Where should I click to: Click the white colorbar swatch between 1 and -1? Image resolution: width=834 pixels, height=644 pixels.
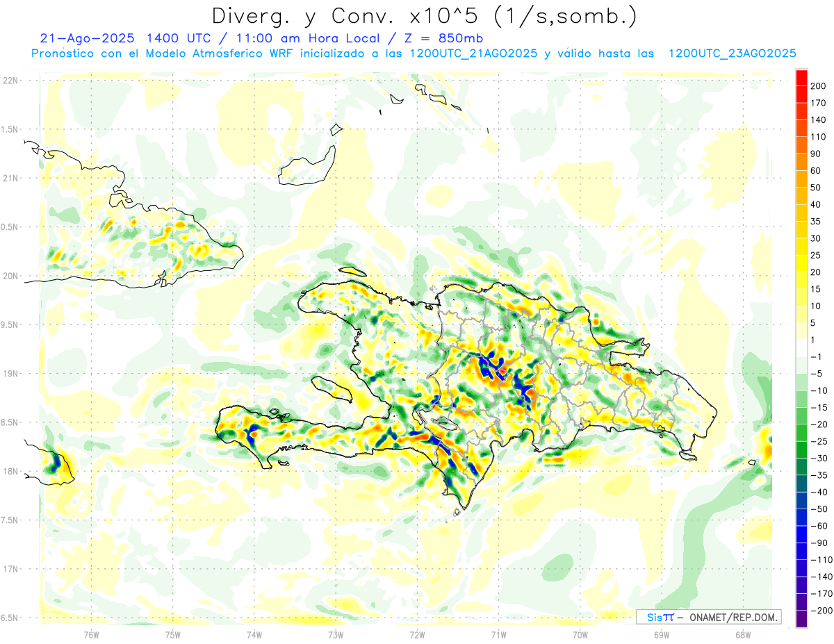[801, 348]
